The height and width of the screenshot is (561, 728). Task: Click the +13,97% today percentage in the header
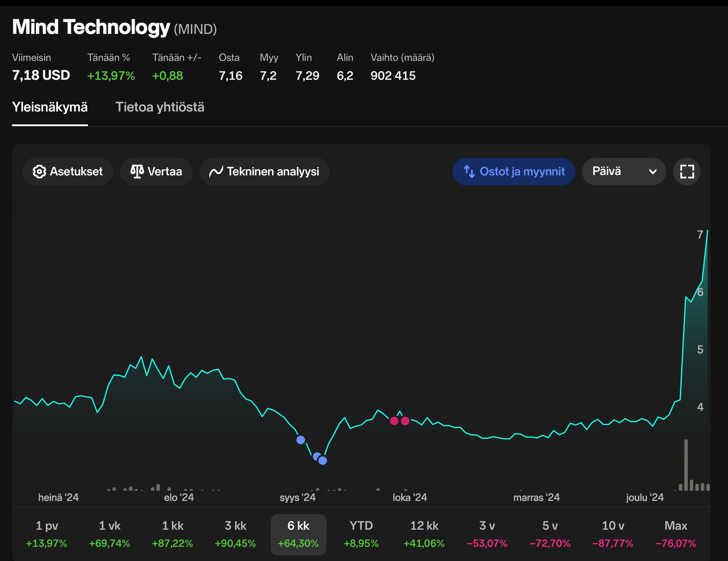coord(111,76)
